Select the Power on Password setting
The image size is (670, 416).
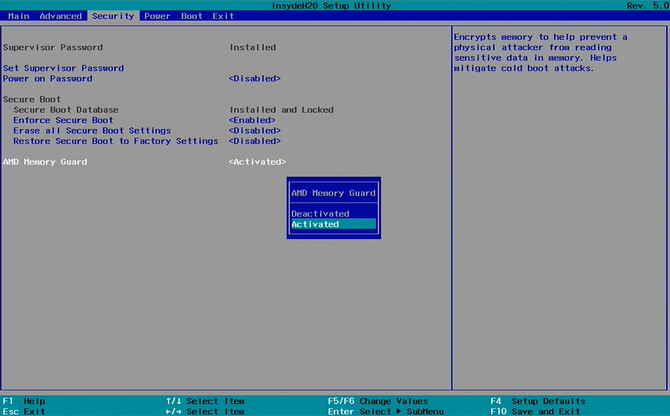[47, 78]
